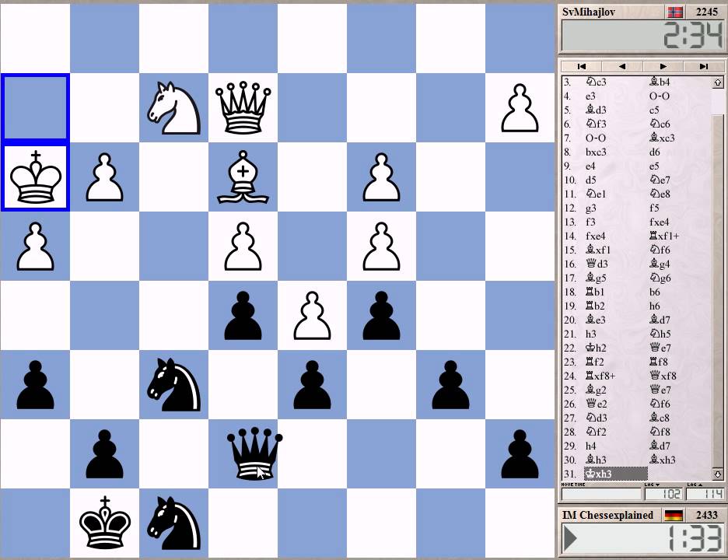Click the black pawn on a7

click(x=520, y=454)
